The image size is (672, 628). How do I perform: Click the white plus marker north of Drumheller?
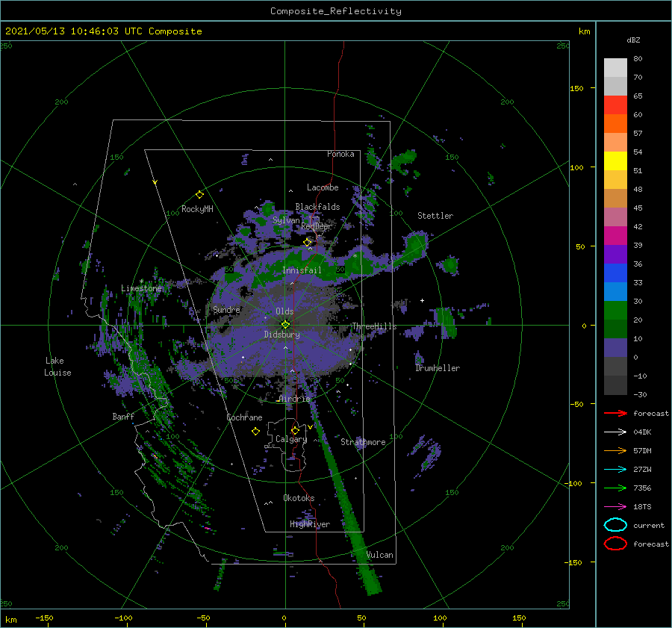(422, 300)
